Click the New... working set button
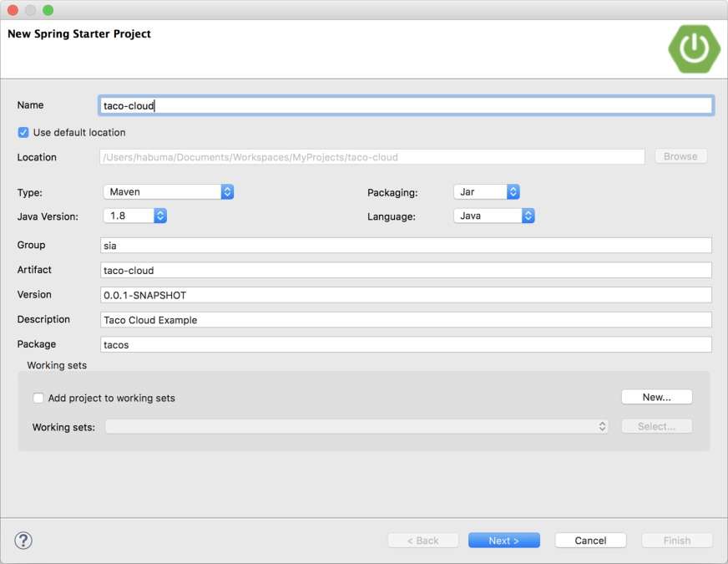728x564 pixels. pos(656,397)
